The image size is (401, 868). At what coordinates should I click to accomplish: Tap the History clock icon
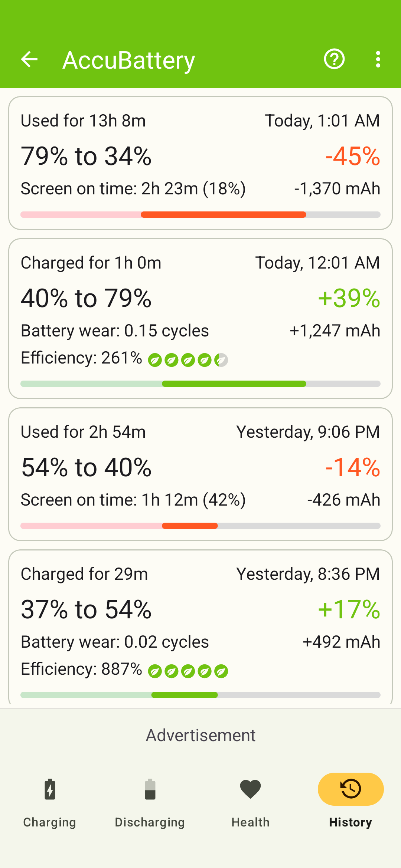tap(351, 789)
